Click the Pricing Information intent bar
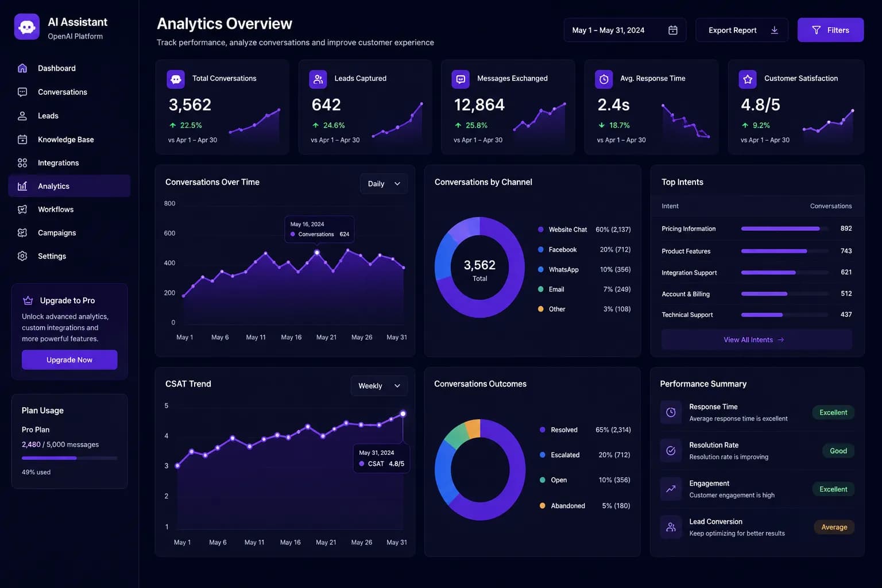This screenshot has height=588, width=882. 785,229
